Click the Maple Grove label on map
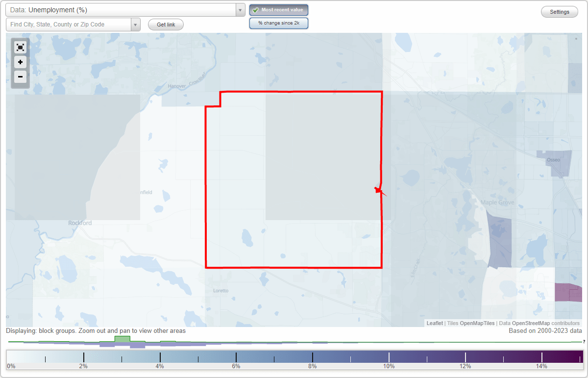This screenshot has height=378, width=588. (x=497, y=202)
